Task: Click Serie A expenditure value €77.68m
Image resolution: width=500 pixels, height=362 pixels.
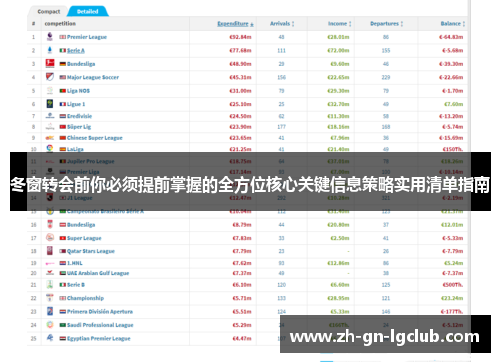Action: click(x=240, y=51)
